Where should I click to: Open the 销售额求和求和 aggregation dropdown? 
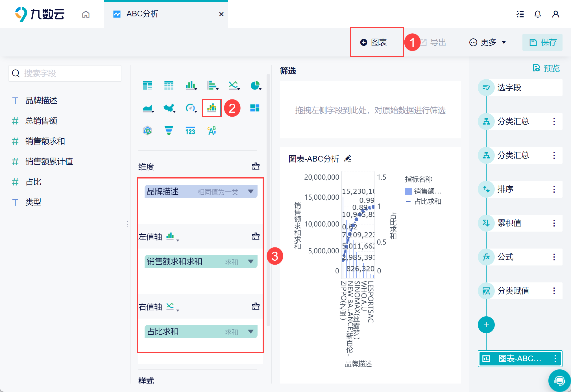coord(250,262)
